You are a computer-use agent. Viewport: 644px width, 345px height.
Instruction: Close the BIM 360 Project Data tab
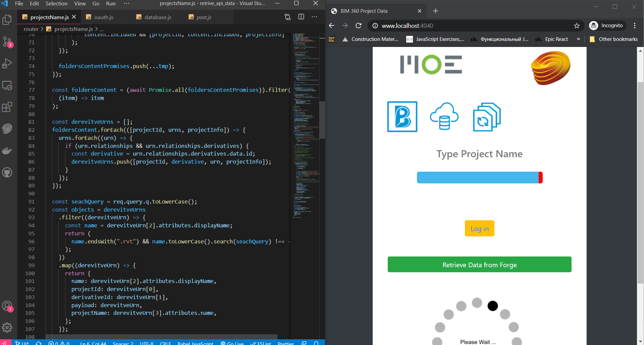(x=419, y=11)
